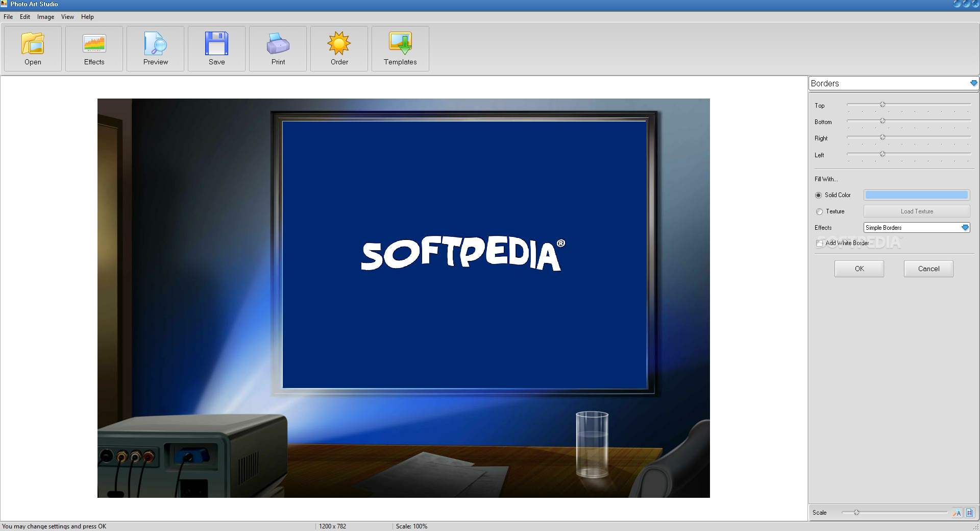Enable the Add White Border checkbox
Viewport: 980px width, 531px height.
coord(819,243)
